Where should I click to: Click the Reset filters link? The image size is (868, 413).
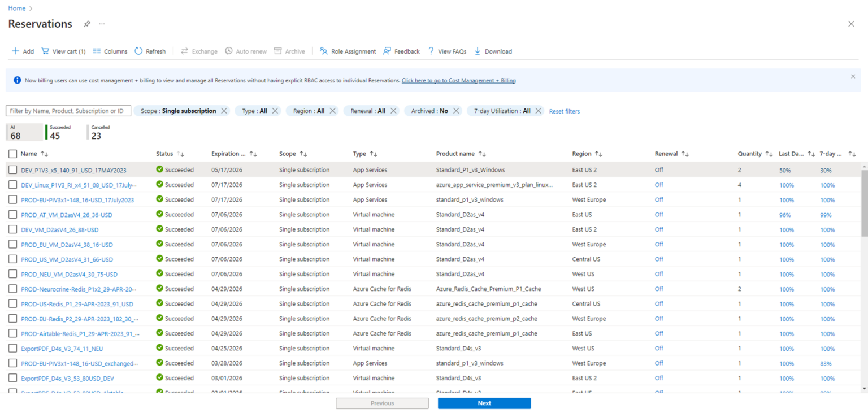coord(564,111)
